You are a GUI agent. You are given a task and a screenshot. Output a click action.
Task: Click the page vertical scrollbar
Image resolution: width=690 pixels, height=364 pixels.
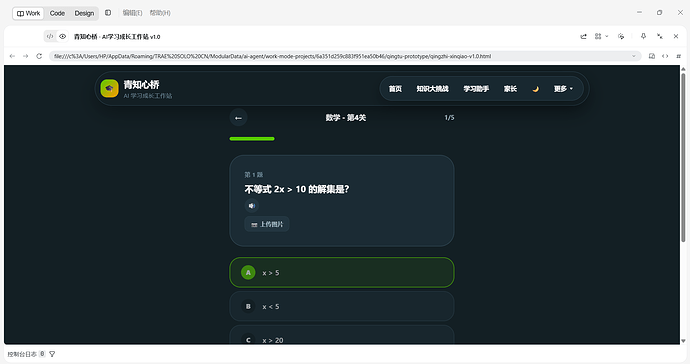(683, 158)
